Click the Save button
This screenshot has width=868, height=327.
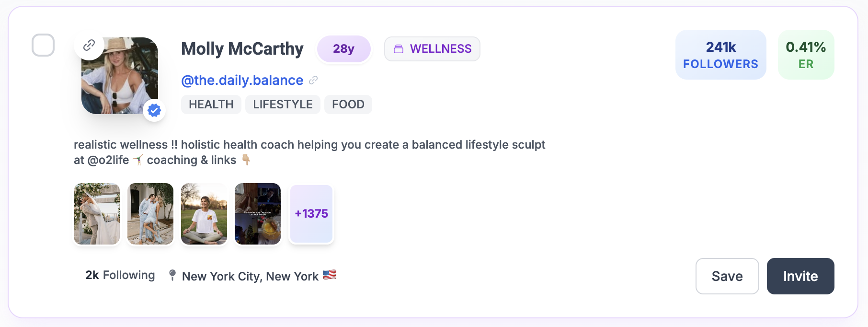click(727, 276)
